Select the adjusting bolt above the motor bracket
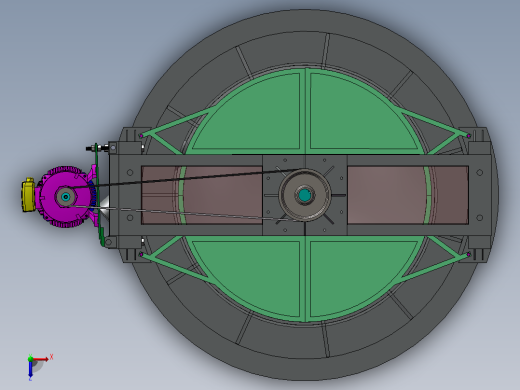520x390 pixels. (97, 147)
